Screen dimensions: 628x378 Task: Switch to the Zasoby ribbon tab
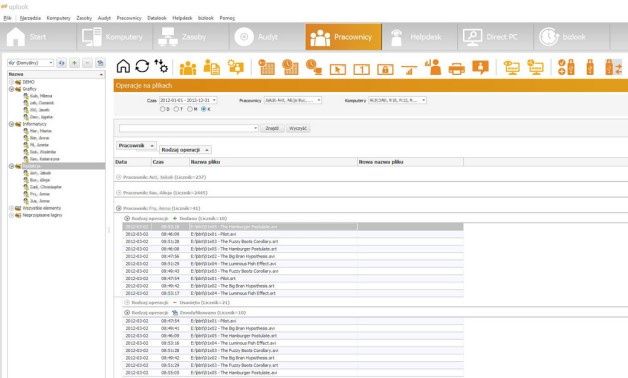[191, 37]
